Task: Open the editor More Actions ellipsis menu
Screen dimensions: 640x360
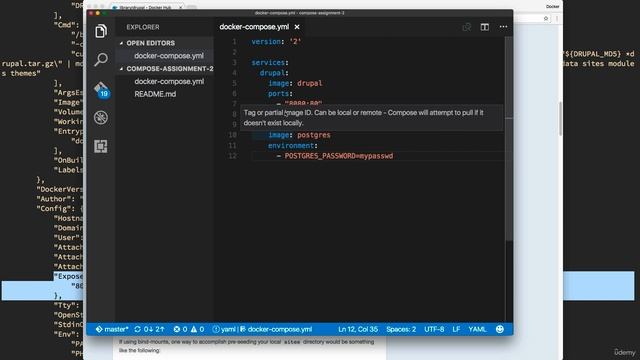Action: 503,27
